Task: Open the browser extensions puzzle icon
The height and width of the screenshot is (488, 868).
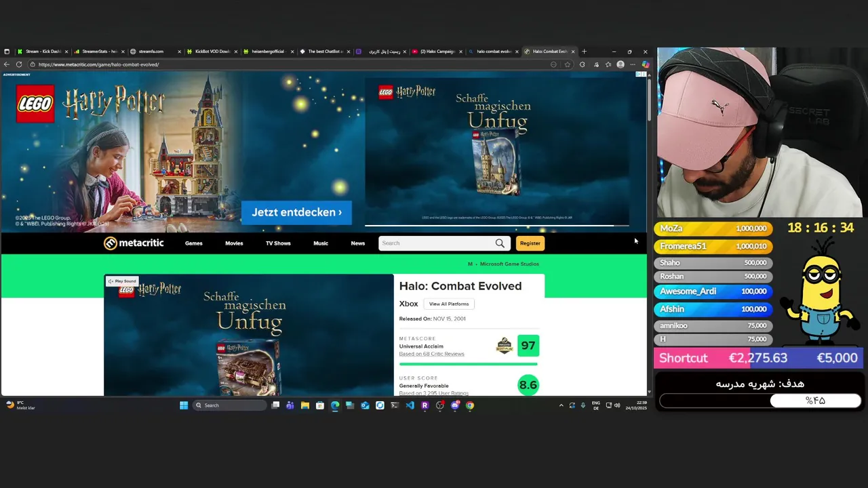Action: (x=582, y=64)
